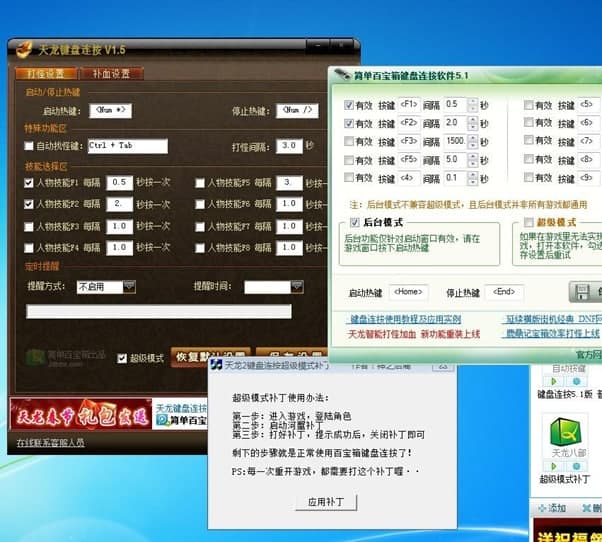Viewport: 602px width, 542px height.
Task: Click the <F2> key field
Action: tap(408, 123)
